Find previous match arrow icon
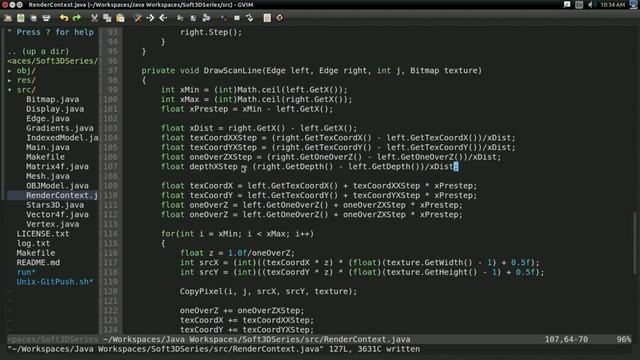 click(163, 18)
